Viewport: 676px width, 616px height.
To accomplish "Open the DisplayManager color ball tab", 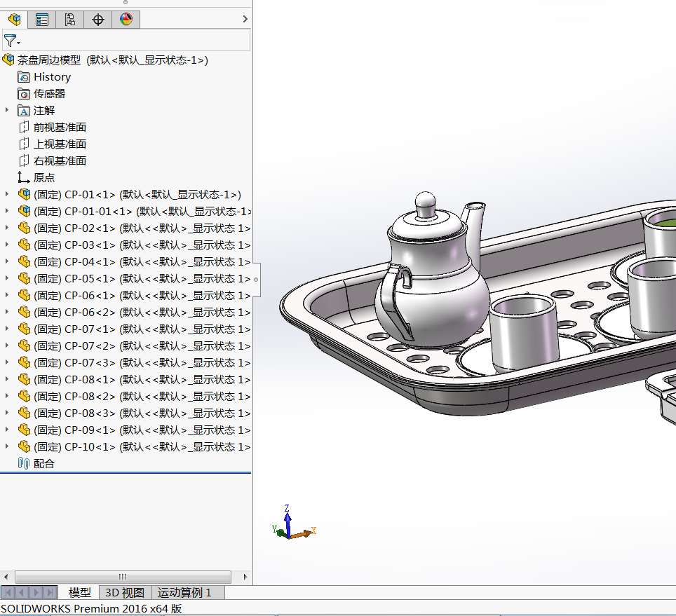I will pyautogui.click(x=126, y=20).
